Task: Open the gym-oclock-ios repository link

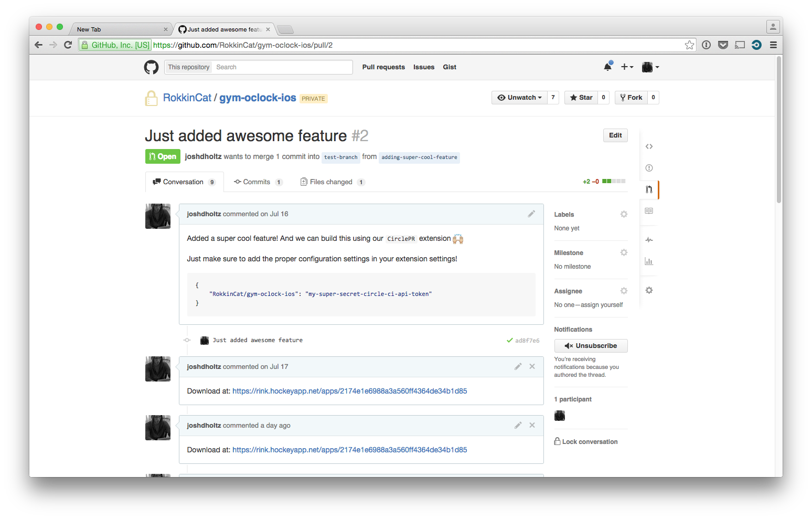Action: [258, 98]
